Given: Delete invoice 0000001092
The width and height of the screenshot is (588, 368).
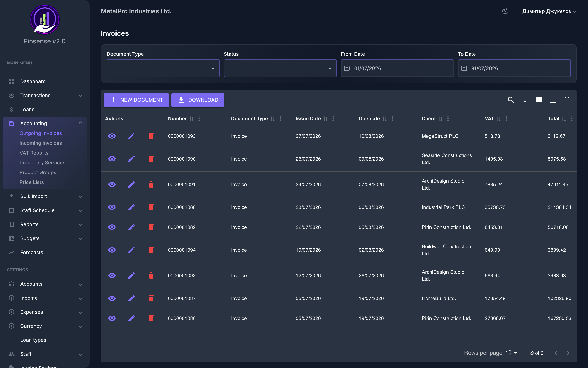Looking at the screenshot, I should point(151,275).
